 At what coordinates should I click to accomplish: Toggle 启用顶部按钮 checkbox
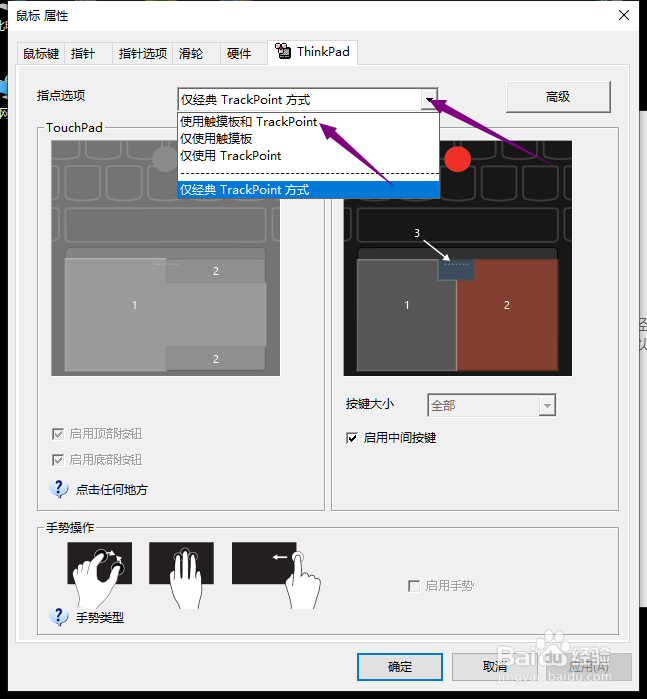pyautogui.click(x=58, y=434)
